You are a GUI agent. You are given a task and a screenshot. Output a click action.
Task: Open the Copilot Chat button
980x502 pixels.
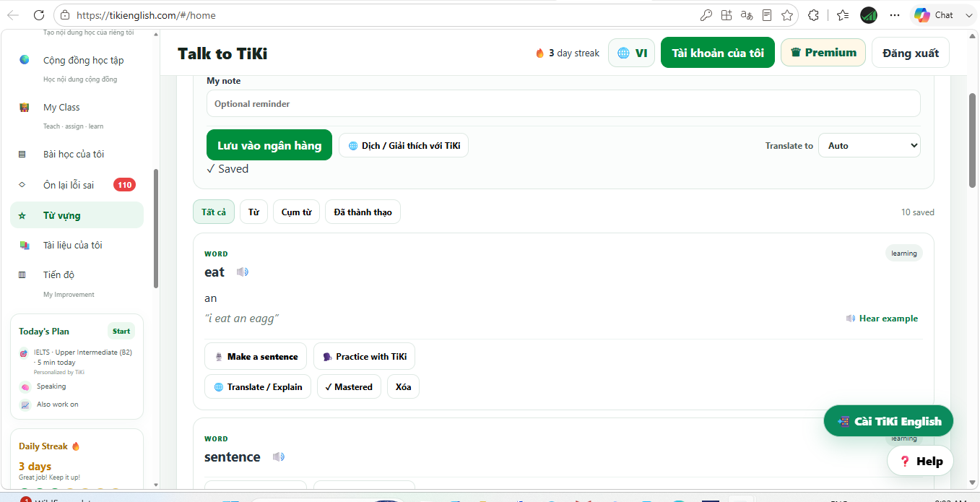[934, 15]
